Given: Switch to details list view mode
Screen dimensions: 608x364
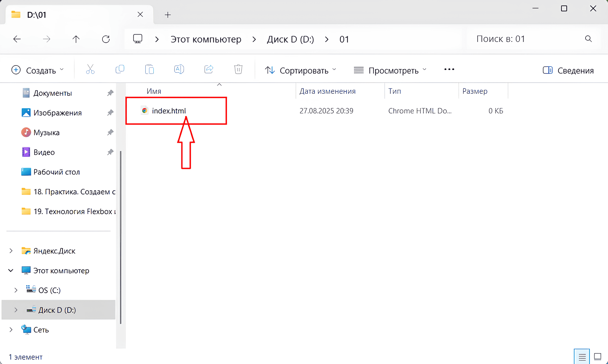Looking at the screenshot, I should 582,357.
